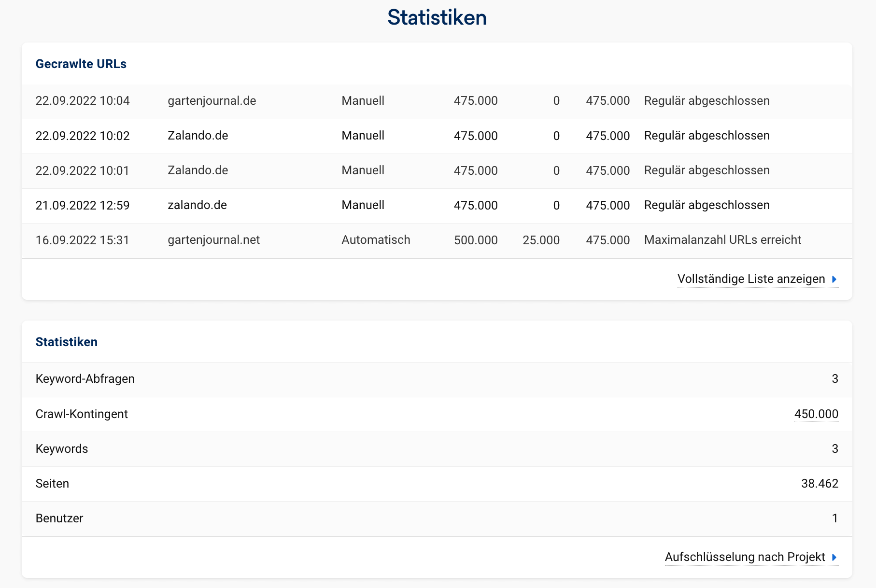Open the Vollständige Liste anzeigen link
876x588 pixels.
click(x=751, y=279)
